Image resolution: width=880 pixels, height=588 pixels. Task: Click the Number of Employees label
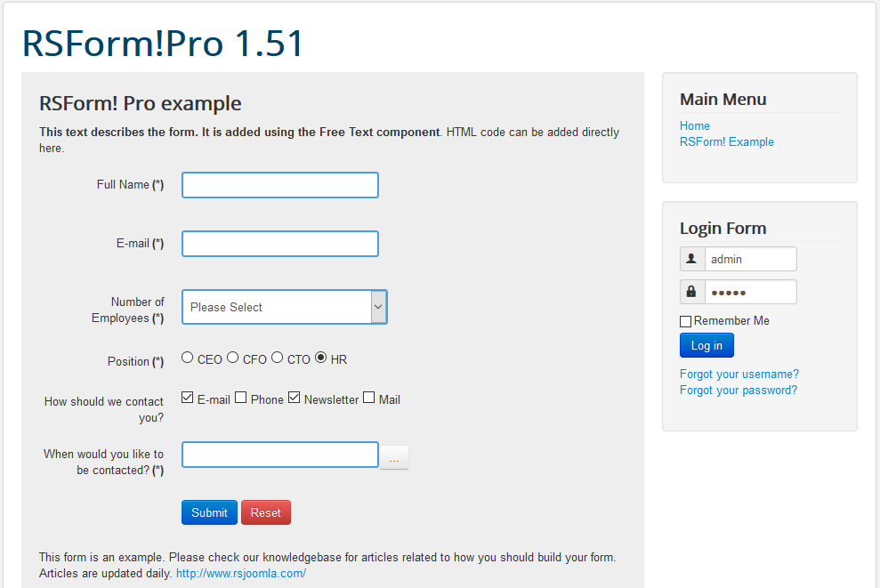pos(128,310)
